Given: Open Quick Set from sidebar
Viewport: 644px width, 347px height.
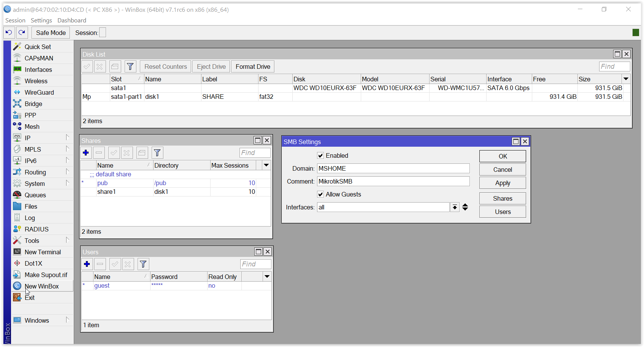Looking at the screenshot, I should click(43, 47).
